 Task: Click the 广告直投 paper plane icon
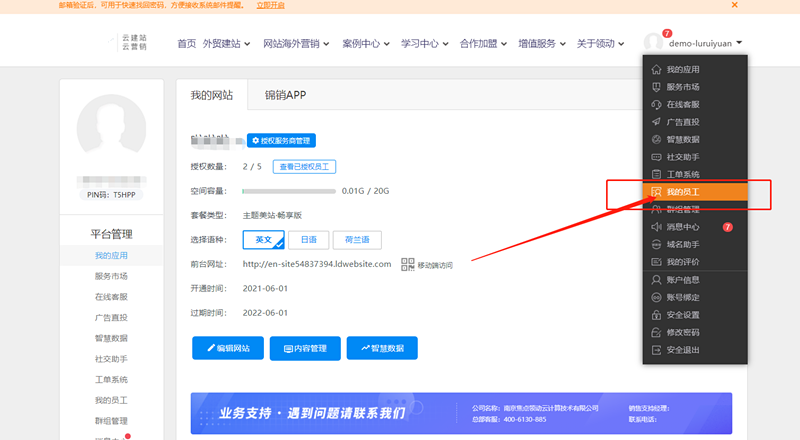tap(656, 122)
